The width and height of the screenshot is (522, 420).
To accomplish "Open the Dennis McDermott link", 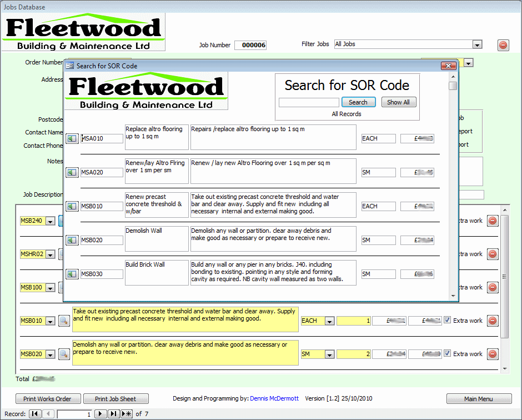I will pyautogui.click(x=274, y=398).
